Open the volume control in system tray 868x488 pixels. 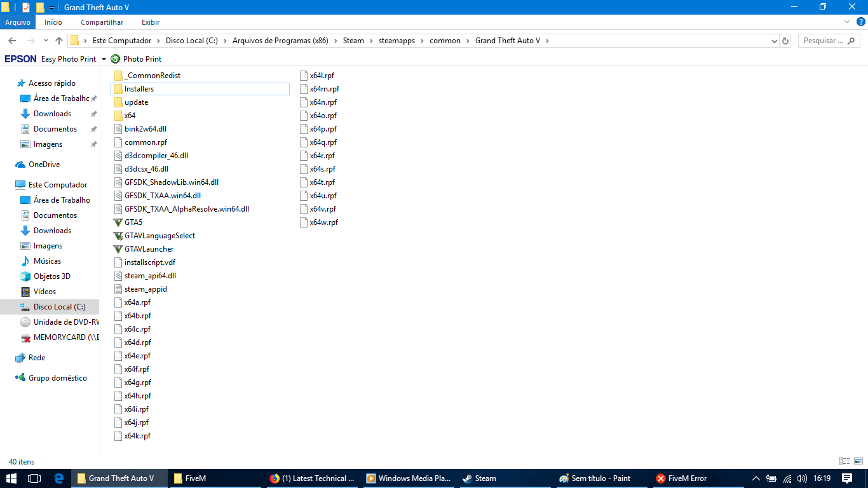tap(802, 478)
